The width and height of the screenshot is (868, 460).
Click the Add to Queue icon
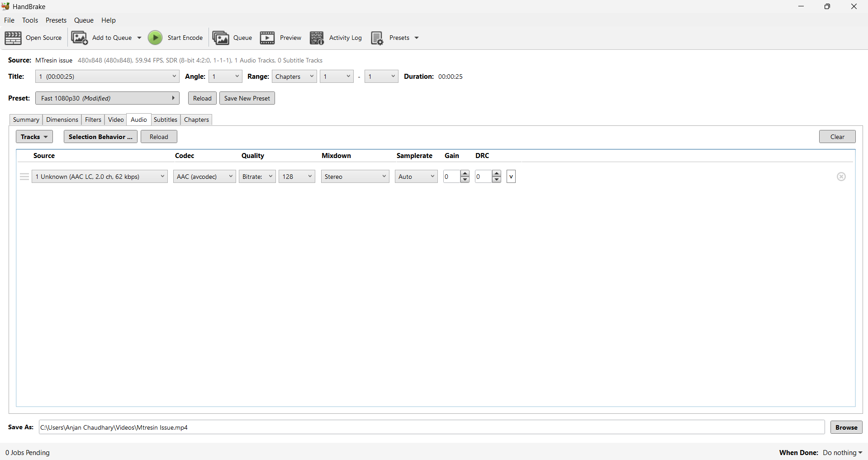click(80, 38)
